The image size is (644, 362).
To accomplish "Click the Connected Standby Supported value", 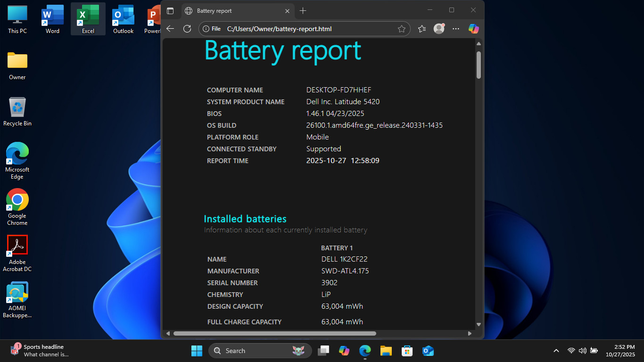I will [x=323, y=149].
